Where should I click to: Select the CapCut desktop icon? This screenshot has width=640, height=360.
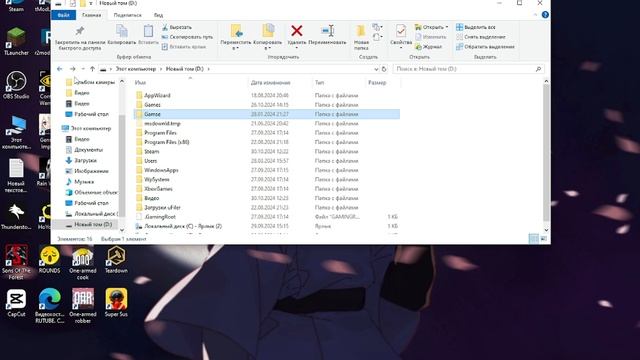tap(16, 302)
